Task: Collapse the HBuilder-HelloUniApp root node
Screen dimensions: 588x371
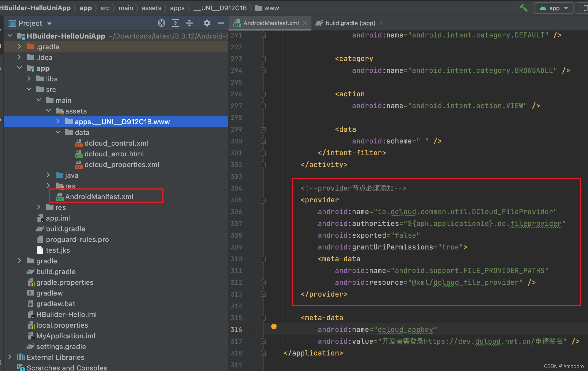Action: (x=10, y=36)
